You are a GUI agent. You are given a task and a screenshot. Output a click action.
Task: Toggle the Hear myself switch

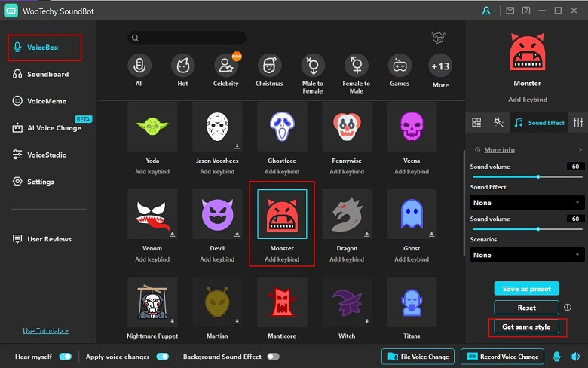click(x=66, y=357)
